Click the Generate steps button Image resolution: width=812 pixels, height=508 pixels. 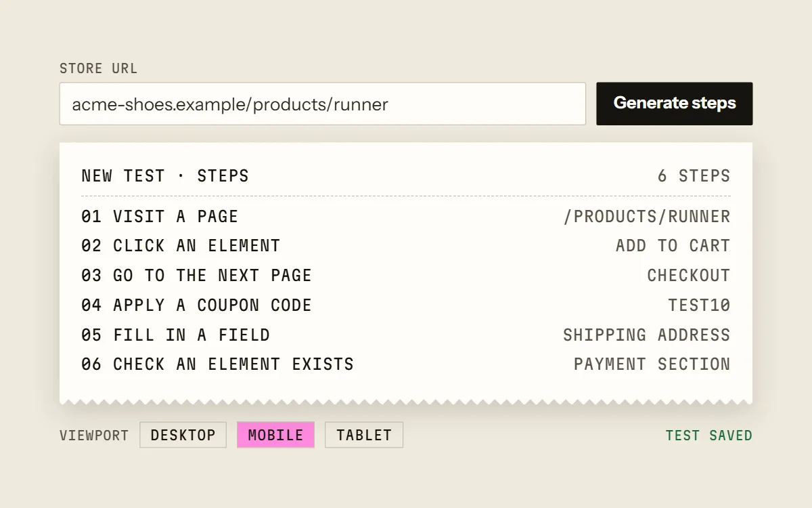click(674, 104)
